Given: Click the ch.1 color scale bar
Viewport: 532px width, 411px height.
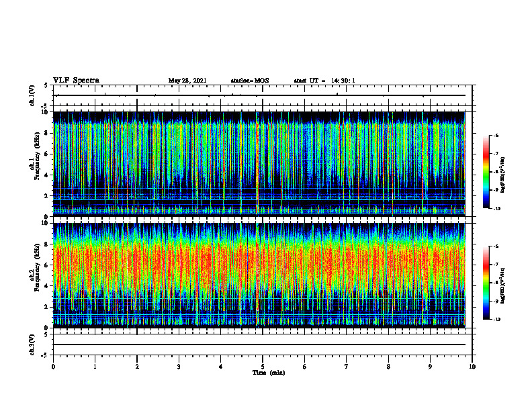Looking at the screenshot, I should pos(486,172).
